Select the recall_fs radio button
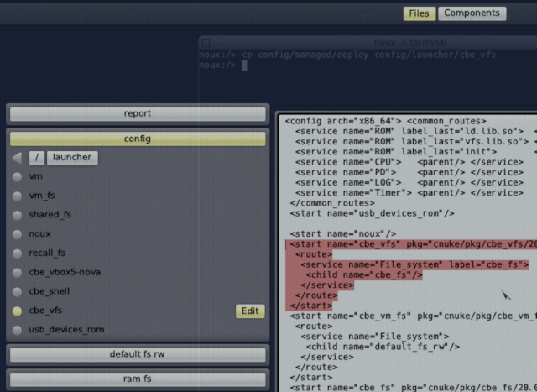 click(17, 253)
